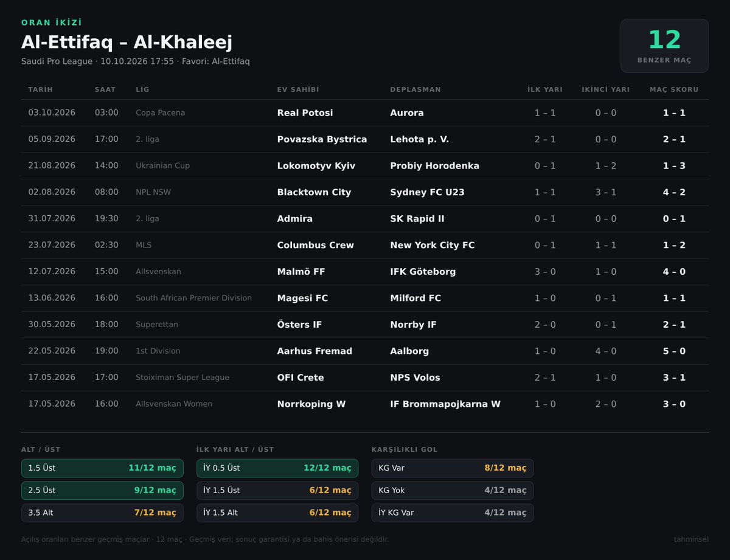The width and height of the screenshot is (730, 560).
Task: Select away team Sydney FC U23
Action: (x=428, y=192)
